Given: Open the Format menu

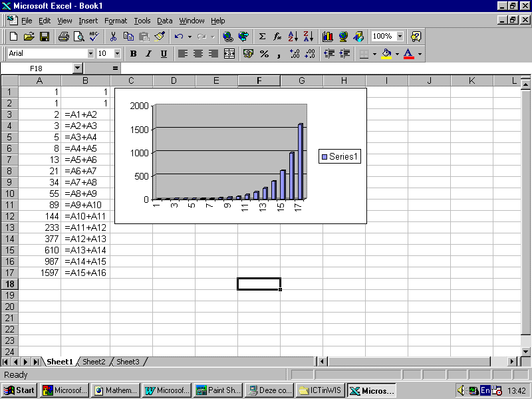Looking at the screenshot, I should click(x=116, y=21).
